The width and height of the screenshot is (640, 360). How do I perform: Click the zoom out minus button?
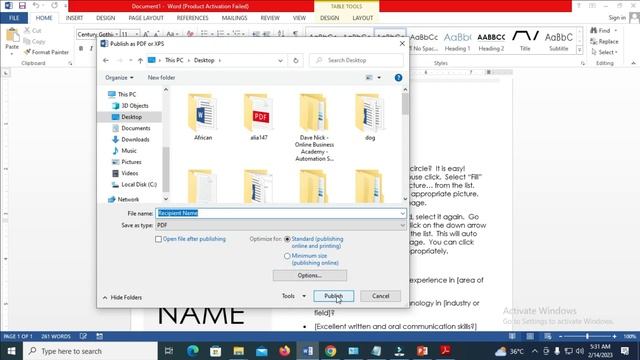tap(561, 336)
